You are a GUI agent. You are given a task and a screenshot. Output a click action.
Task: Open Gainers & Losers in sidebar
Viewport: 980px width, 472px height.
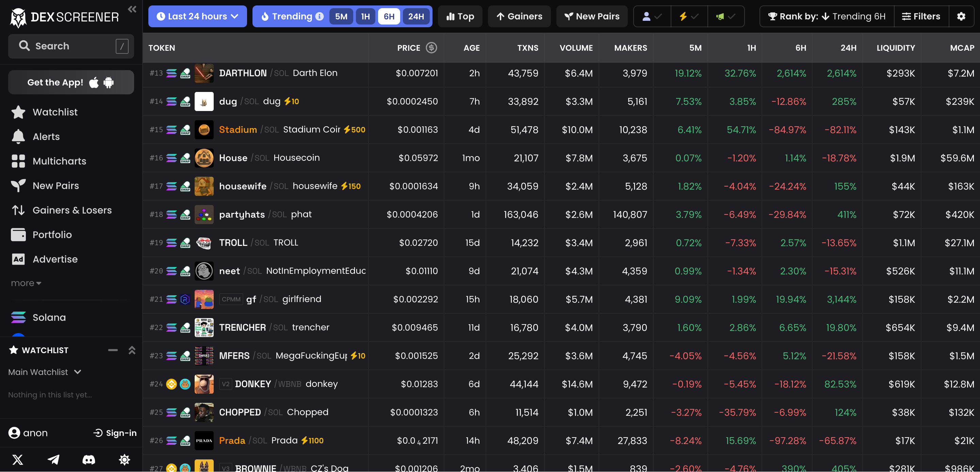point(72,210)
